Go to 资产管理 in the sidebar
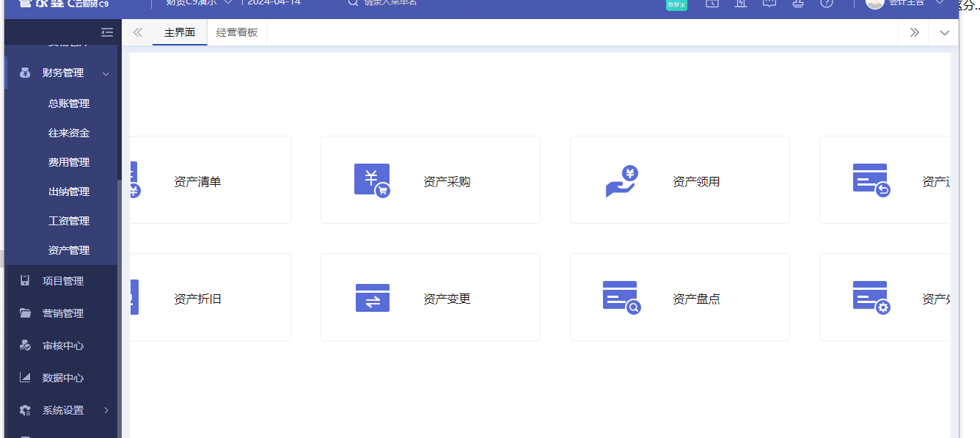 (x=69, y=250)
